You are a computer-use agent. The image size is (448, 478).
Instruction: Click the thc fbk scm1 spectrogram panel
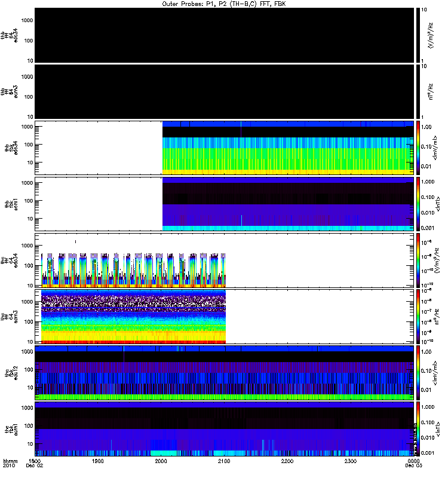coord(225,429)
